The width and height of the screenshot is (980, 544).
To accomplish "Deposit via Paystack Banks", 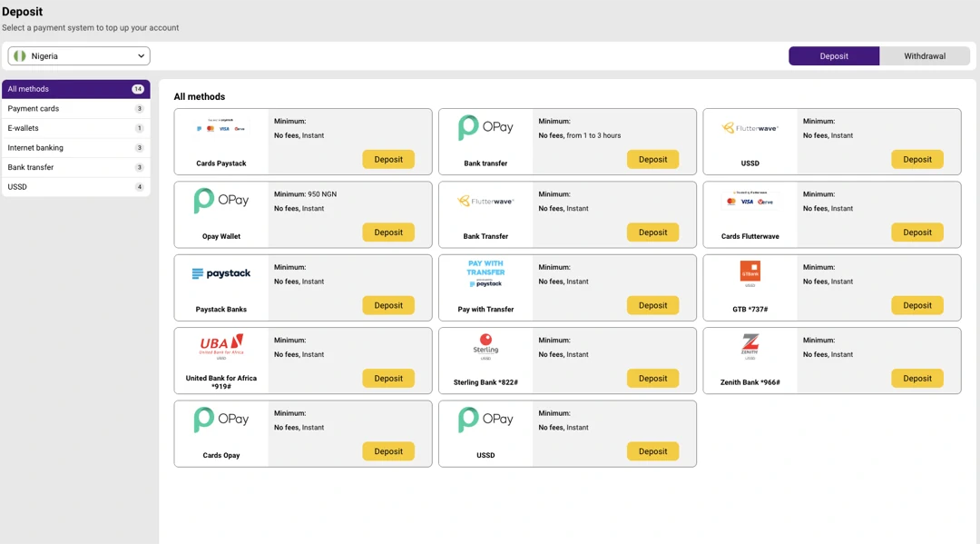I will (388, 305).
